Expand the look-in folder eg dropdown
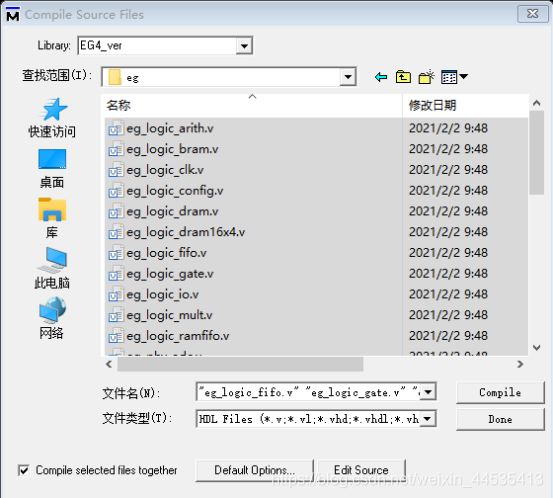 tap(348, 77)
